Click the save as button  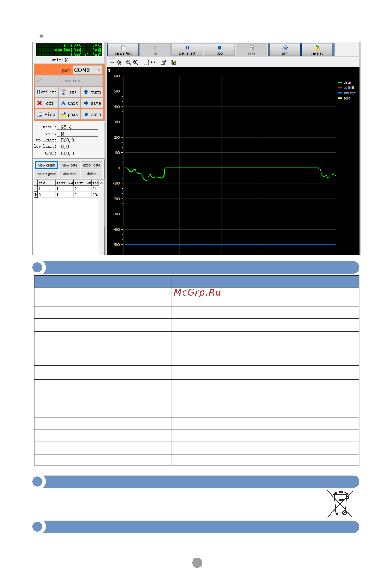(317, 50)
